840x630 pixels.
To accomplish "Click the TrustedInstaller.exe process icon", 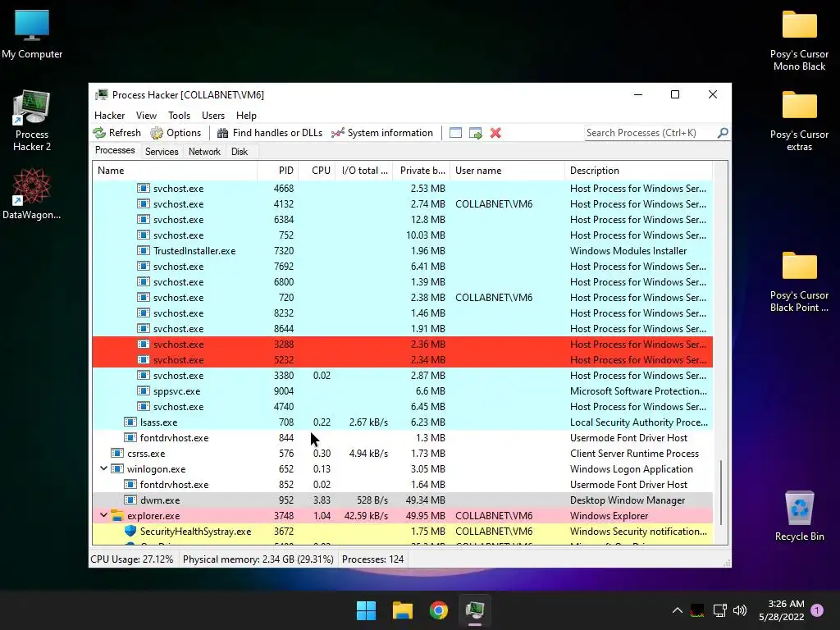I will tap(143, 251).
